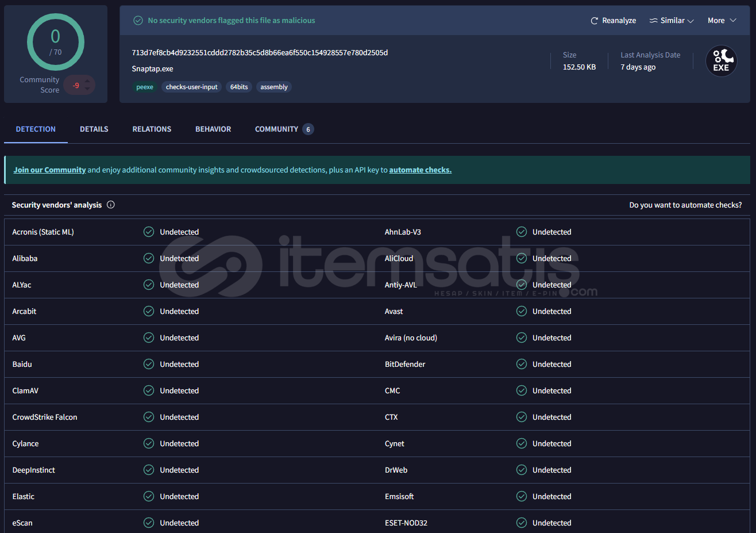
Task: Expand the More options dropdown
Action: pos(722,21)
